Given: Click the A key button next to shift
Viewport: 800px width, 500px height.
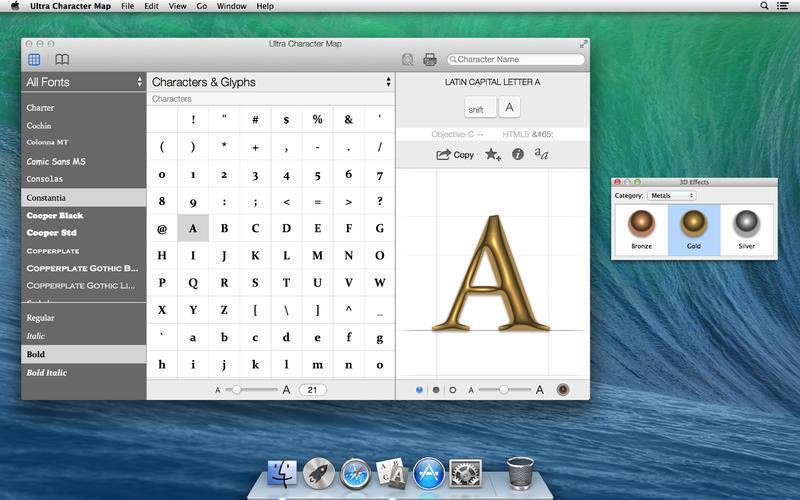Looking at the screenshot, I should [x=509, y=107].
